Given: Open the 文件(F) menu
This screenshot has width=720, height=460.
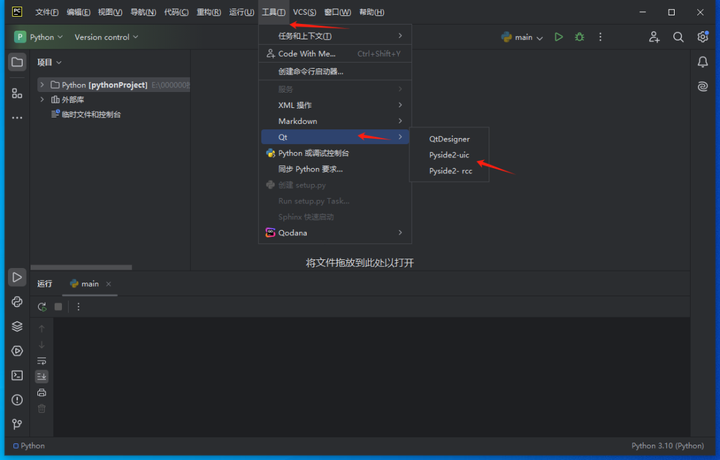Looking at the screenshot, I should [47, 12].
